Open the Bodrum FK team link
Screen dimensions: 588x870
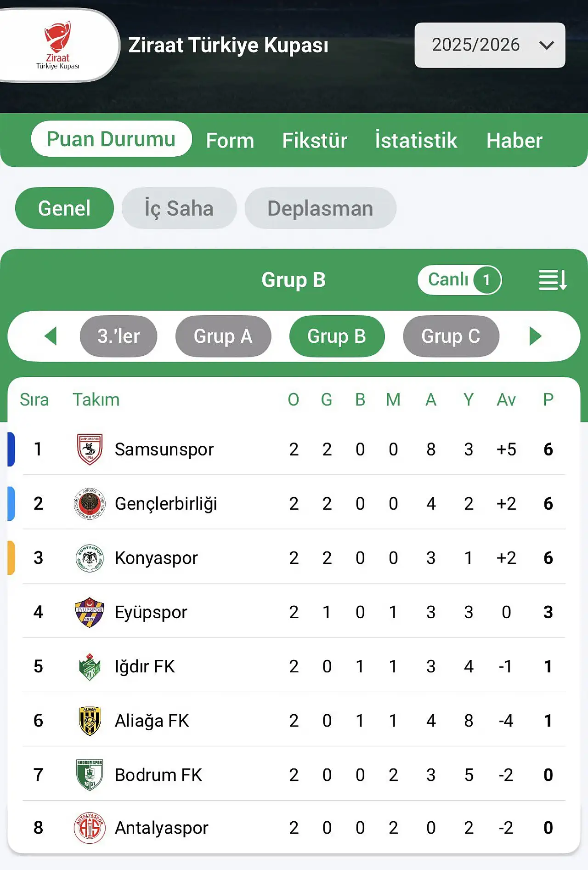[x=158, y=775]
